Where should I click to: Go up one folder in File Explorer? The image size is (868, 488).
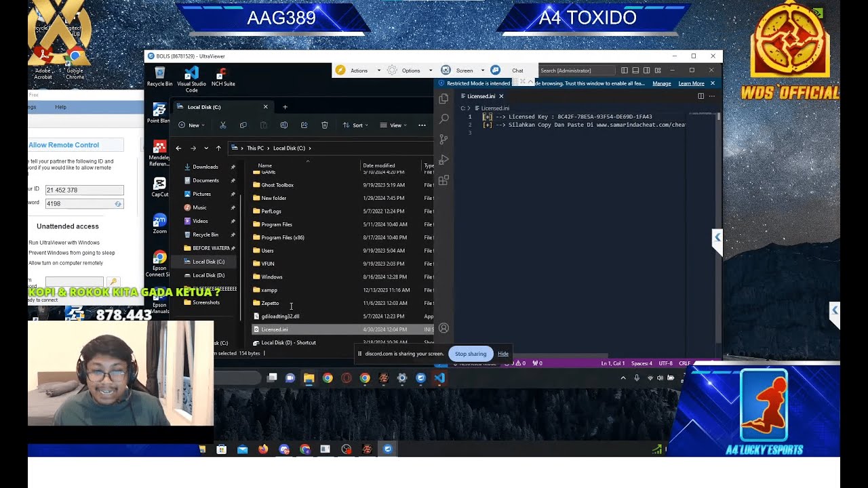[218, 148]
